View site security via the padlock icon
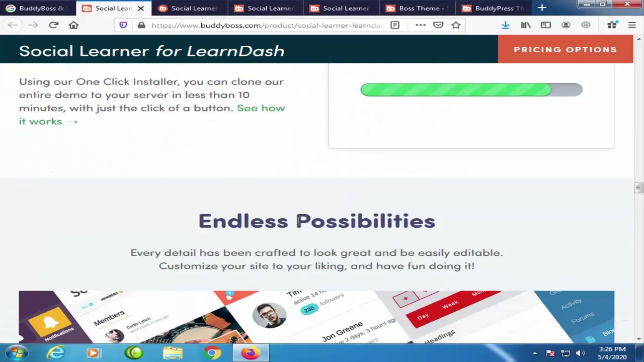Viewport: 644px width, 362px height. pos(141,25)
